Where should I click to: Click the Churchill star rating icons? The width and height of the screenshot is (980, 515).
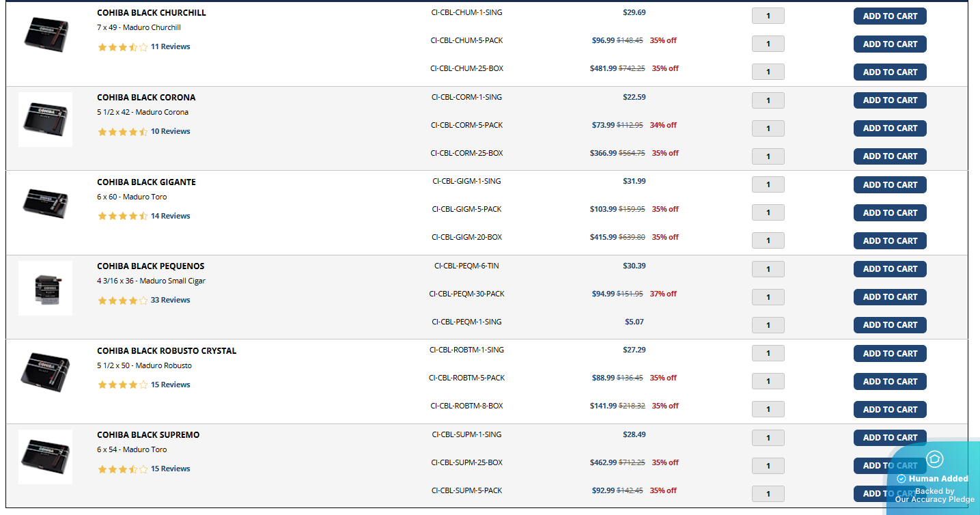(122, 47)
